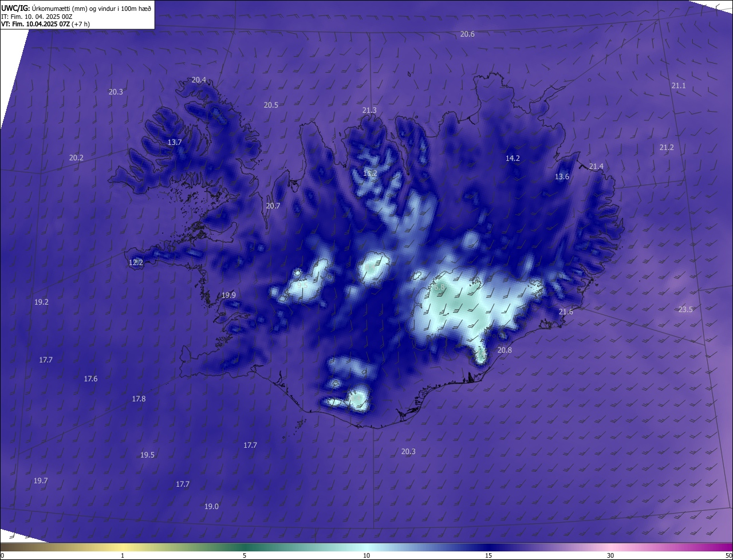The image size is (733, 560).
Task: Click the 13.6 value label
Action: tap(562, 177)
